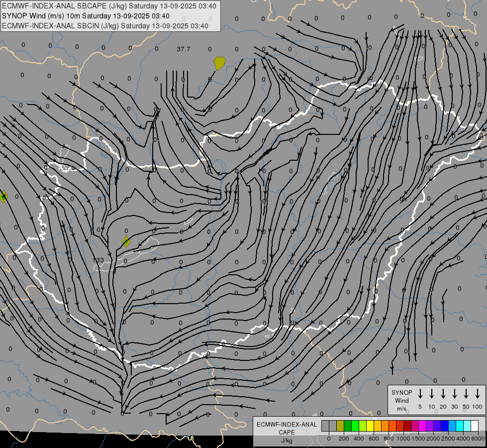The image size is (487, 448).
Task: Click the 133 value on the map
Action: tap(98, 260)
